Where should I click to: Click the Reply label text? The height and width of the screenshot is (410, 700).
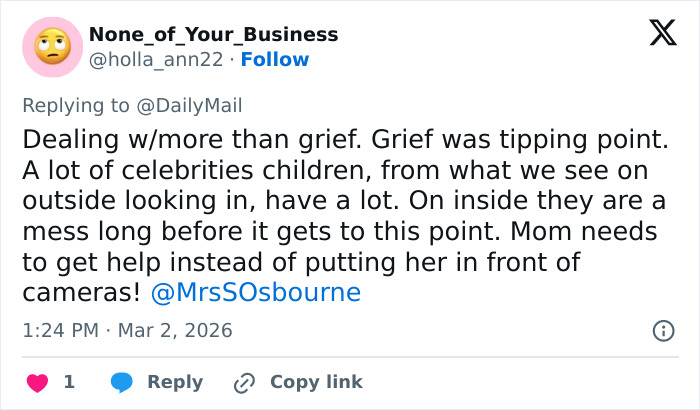(175, 382)
